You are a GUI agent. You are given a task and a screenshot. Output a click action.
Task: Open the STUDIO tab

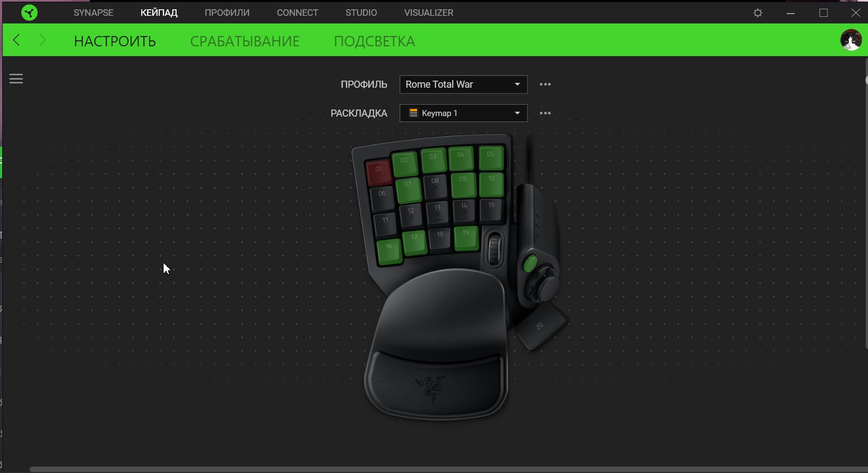pyautogui.click(x=361, y=13)
